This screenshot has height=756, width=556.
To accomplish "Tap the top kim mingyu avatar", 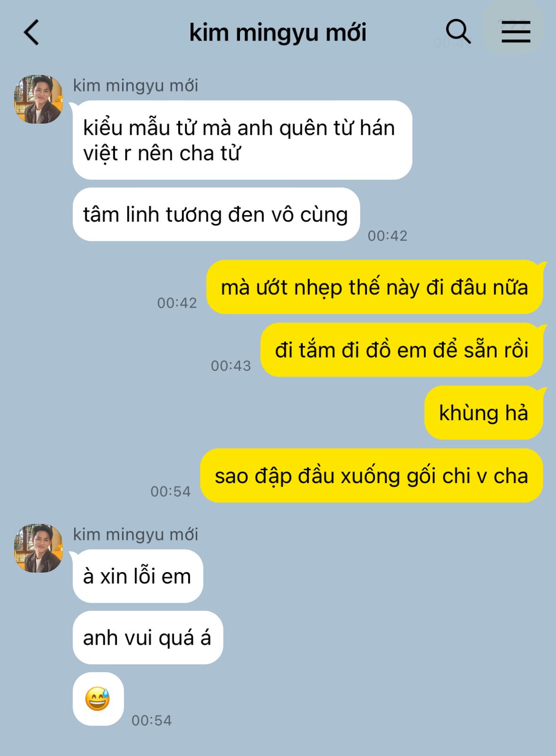I will (x=38, y=100).
